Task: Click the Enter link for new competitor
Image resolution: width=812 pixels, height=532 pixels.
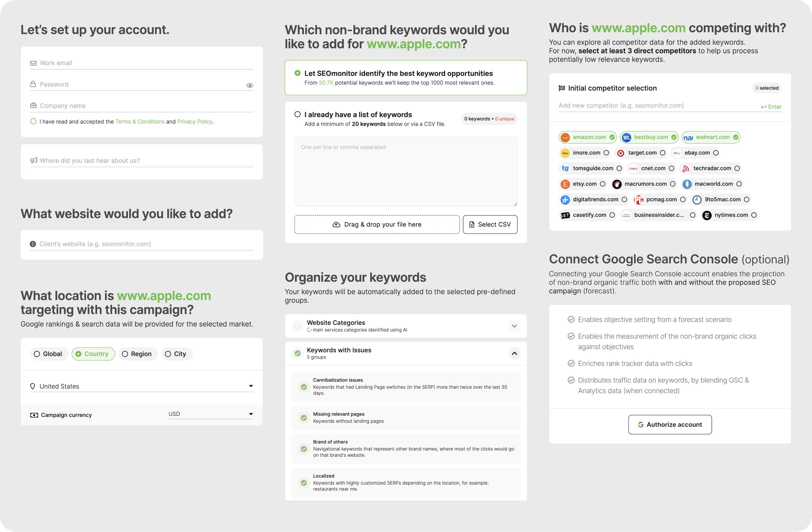Action: pos(771,107)
